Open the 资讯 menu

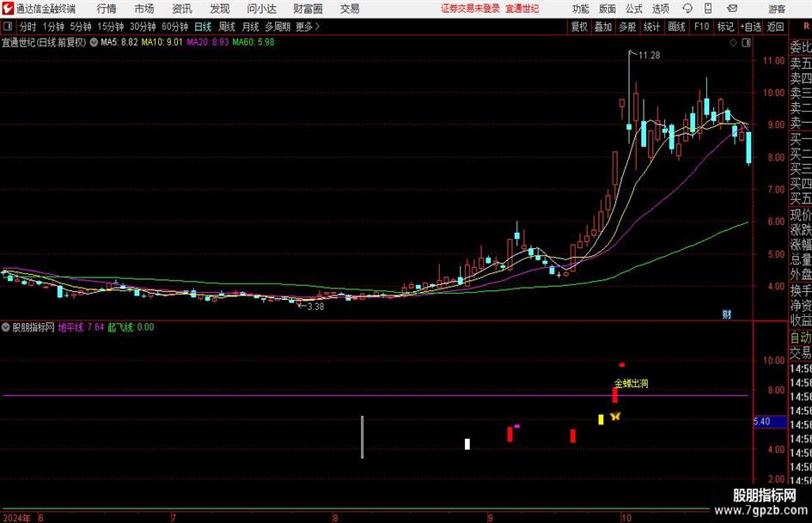click(x=182, y=9)
